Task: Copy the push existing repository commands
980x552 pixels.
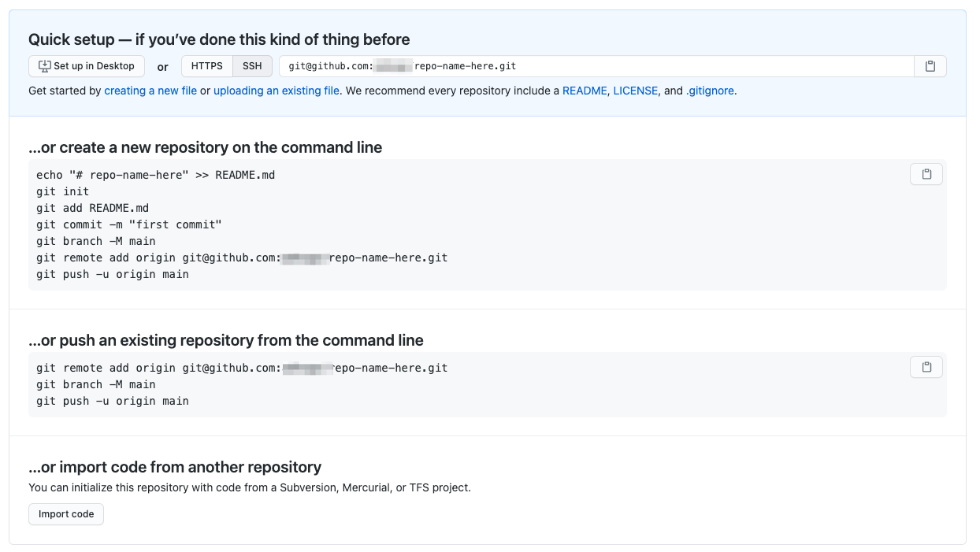Action: point(926,367)
